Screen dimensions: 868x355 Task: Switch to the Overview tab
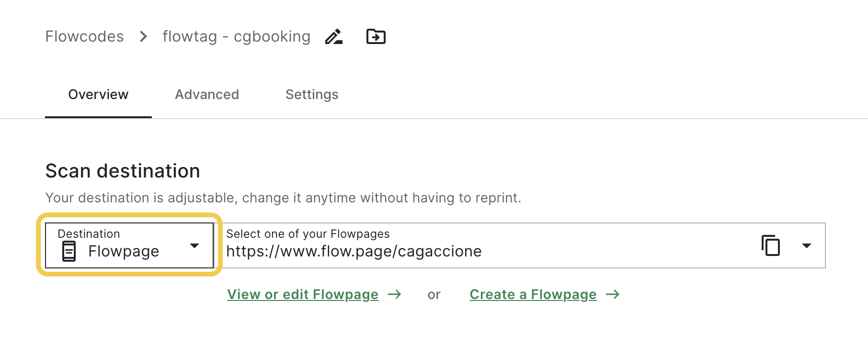(98, 95)
